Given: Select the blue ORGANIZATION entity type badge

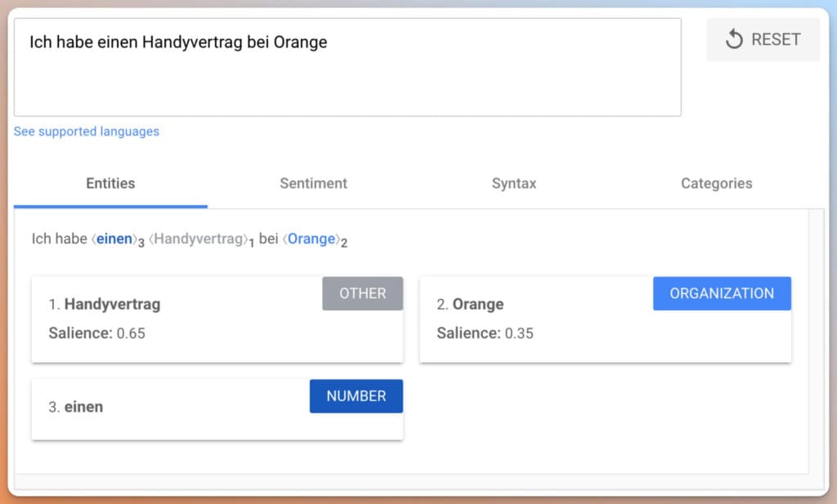Looking at the screenshot, I should pos(722,293).
